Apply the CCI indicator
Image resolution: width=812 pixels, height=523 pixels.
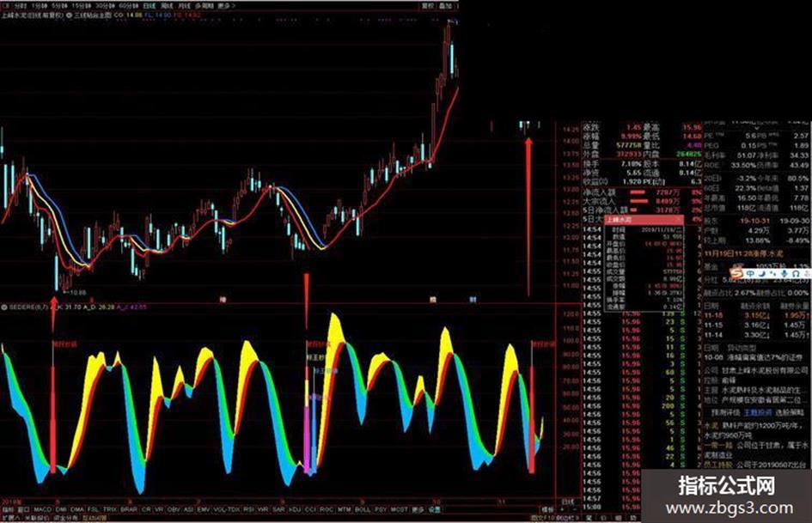pos(310,509)
